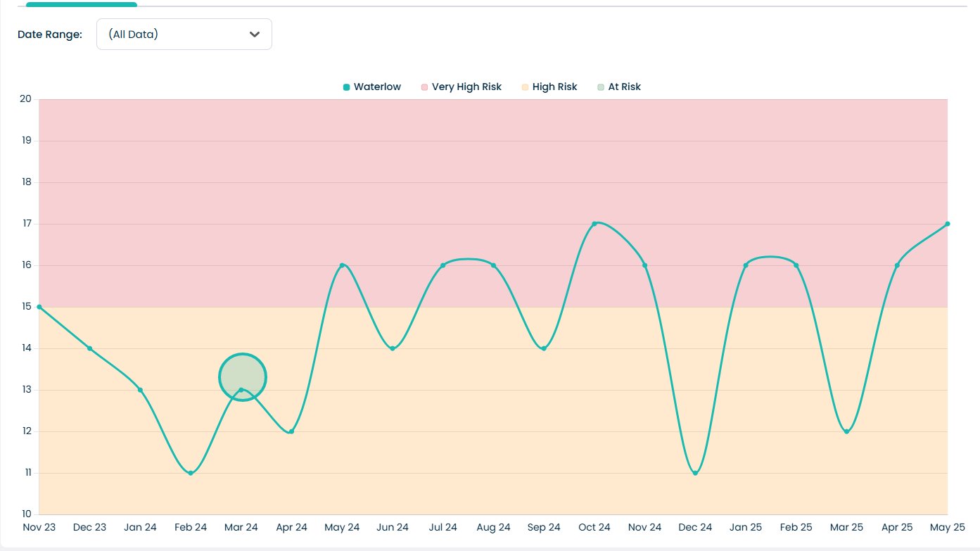Select the Feb 24 data point
980x551 pixels.
[x=191, y=473]
